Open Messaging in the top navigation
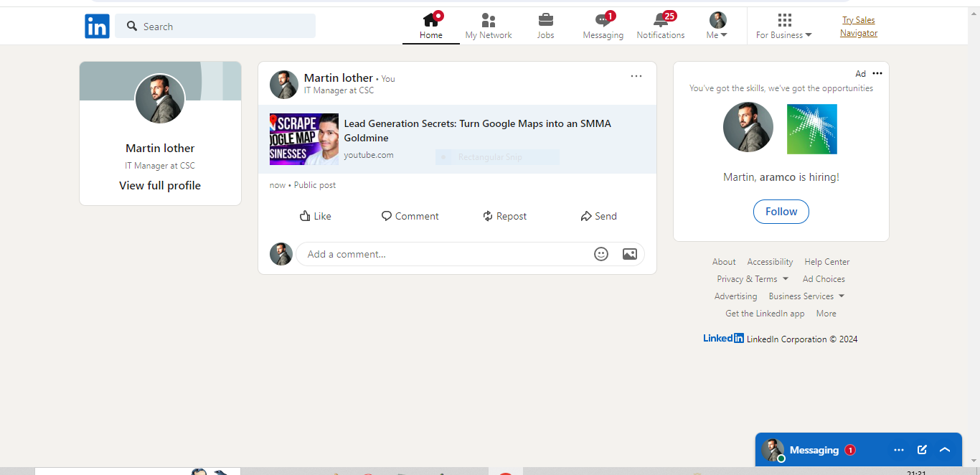 point(603,27)
